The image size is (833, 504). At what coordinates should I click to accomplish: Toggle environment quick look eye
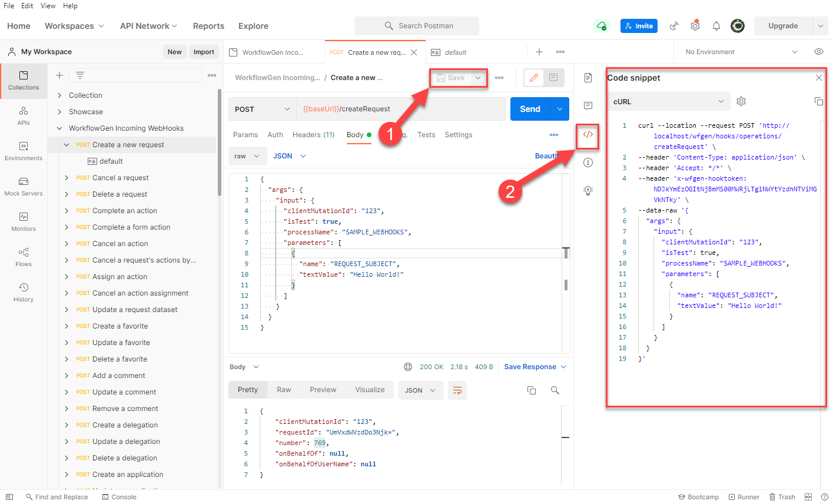click(818, 52)
